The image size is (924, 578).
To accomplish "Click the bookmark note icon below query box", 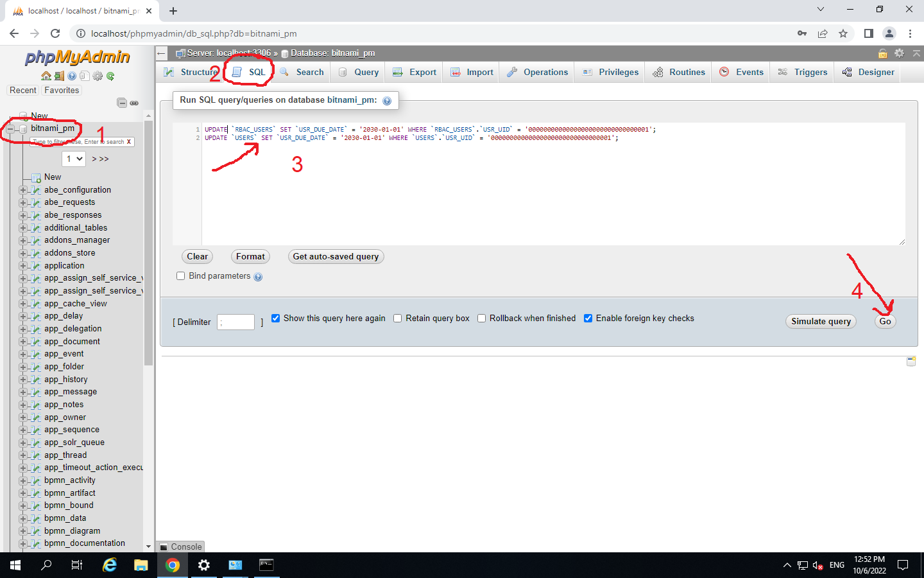I will [911, 362].
